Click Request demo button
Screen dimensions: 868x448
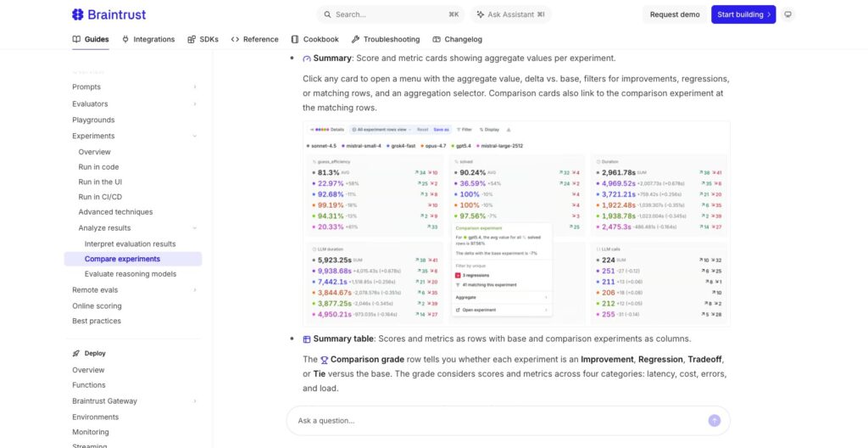(674, 14)
